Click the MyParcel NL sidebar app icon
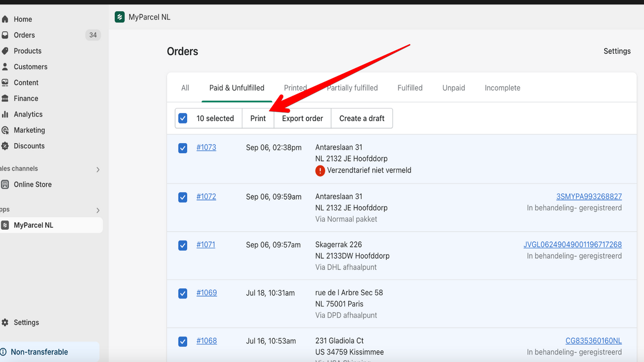Screen dimensions: 644x362 (x=5, y=225)
